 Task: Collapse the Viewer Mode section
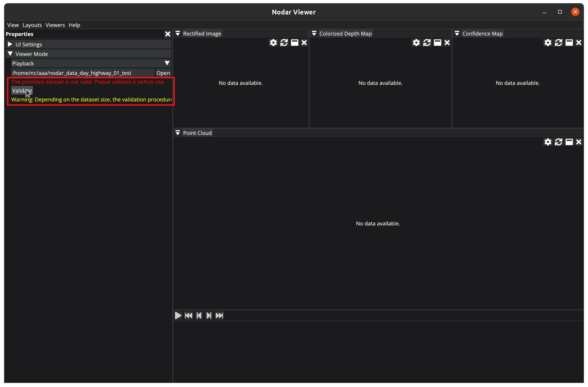(10, 54)
